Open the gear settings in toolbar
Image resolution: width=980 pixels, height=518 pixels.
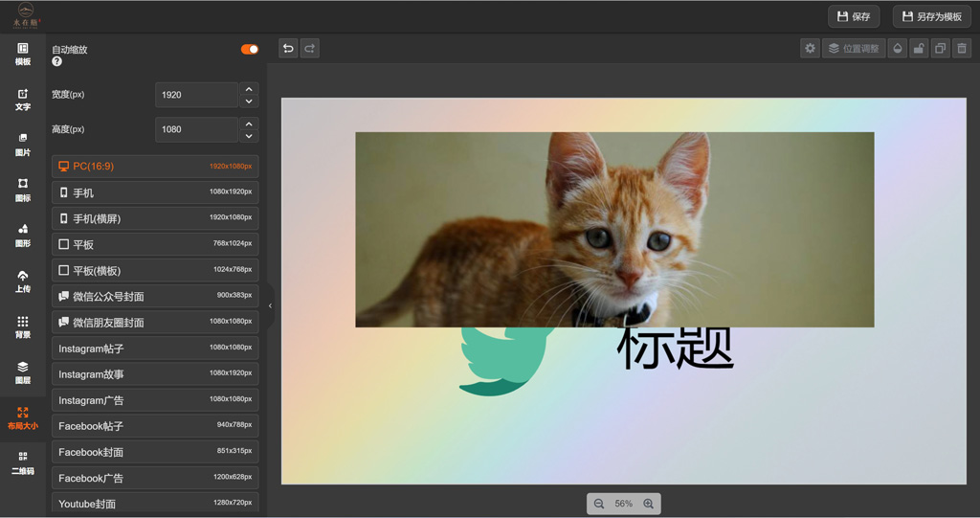810,48
